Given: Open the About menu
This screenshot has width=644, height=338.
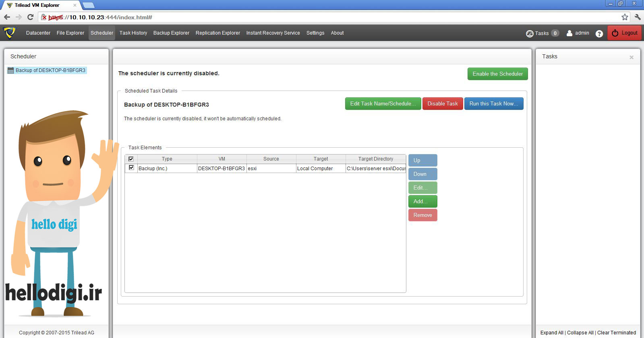Looking at the screenshot, I should coord(338,33).
